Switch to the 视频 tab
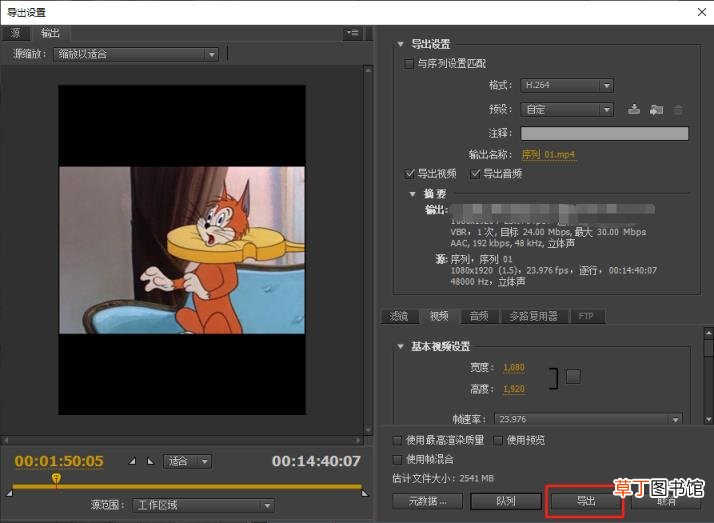Viewport: 714px width, 523px height. coord(439,316)
